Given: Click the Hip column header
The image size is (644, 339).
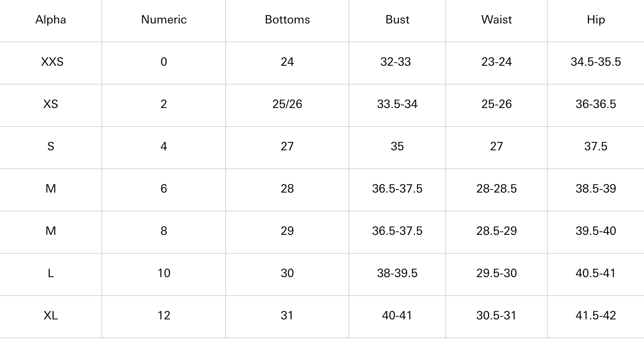Looking at the screenshot, I should pos(596,20).
